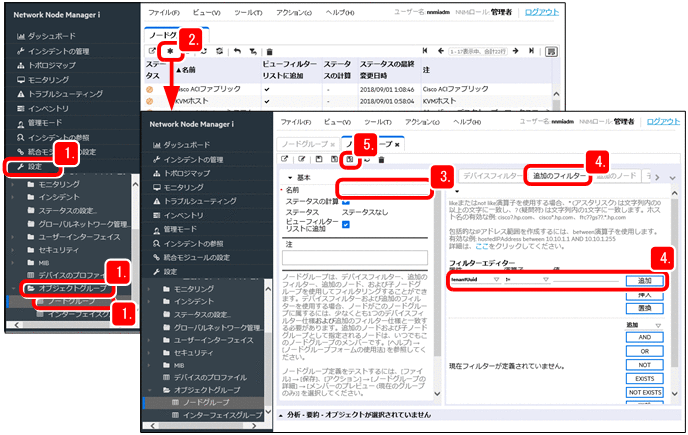
Task: Click the edit pencil icon in front form toolbar
Action: pos(301,159)
